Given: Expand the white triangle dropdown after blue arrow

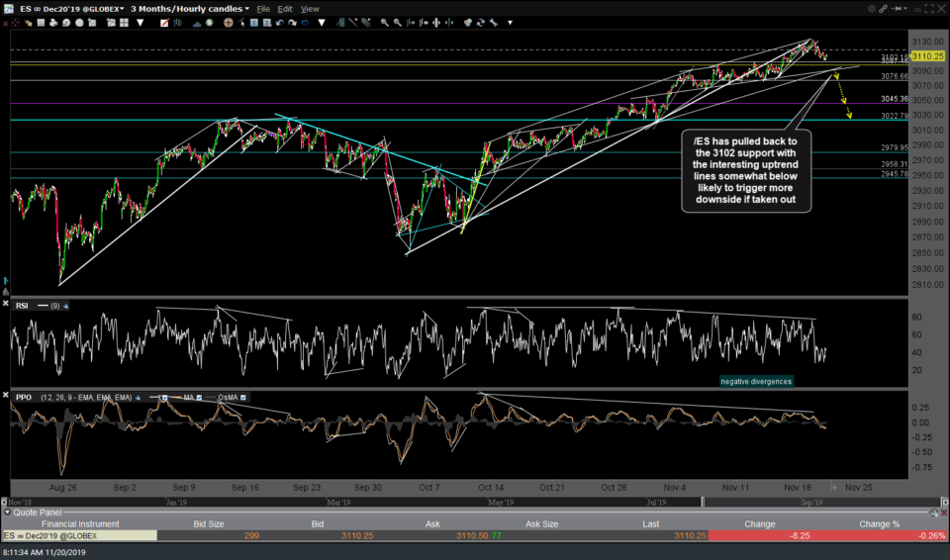Looking at the screenshot, I should click(322, 23).
